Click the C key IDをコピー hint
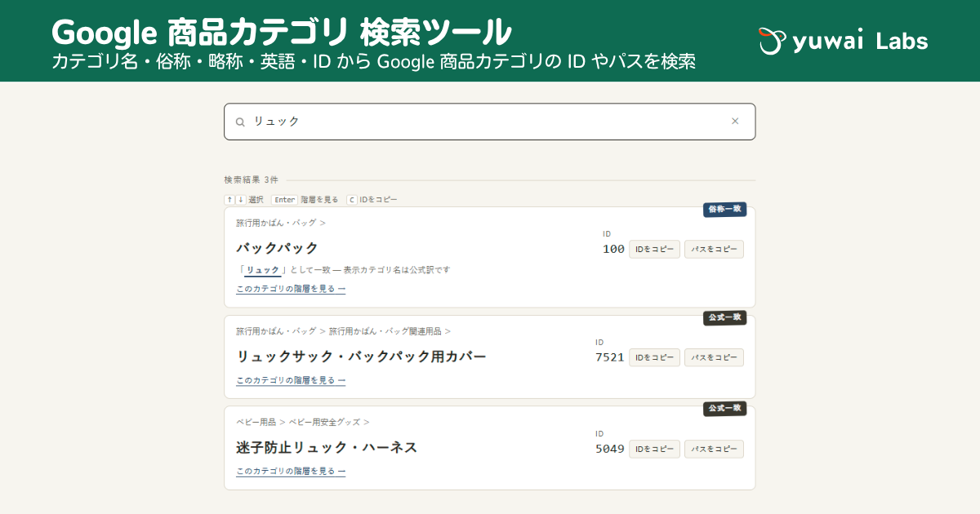This screenshot has height=514, width=980. [372, 200]
